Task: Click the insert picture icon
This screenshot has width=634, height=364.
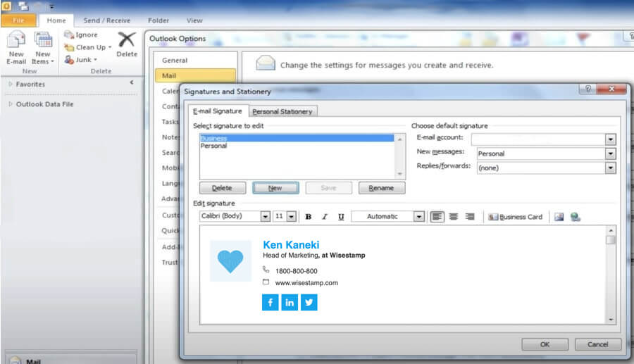Action: tap(559, 217)
